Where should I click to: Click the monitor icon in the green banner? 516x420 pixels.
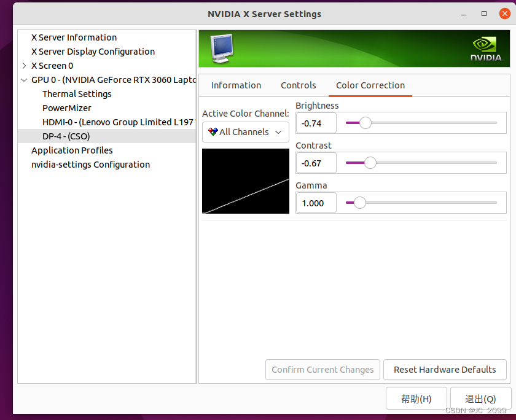[x=222, y=49]
